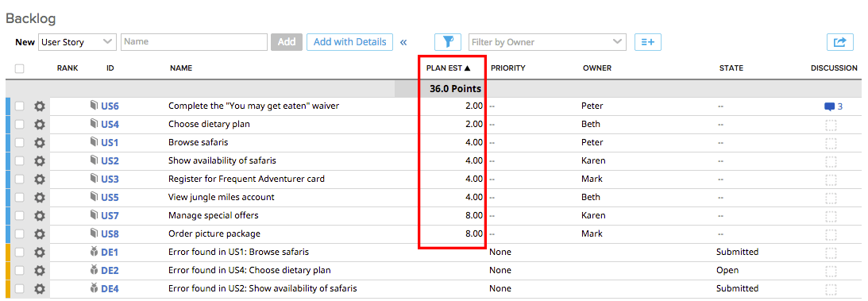Open the User Story type dropdown

(x=77, y=42)
